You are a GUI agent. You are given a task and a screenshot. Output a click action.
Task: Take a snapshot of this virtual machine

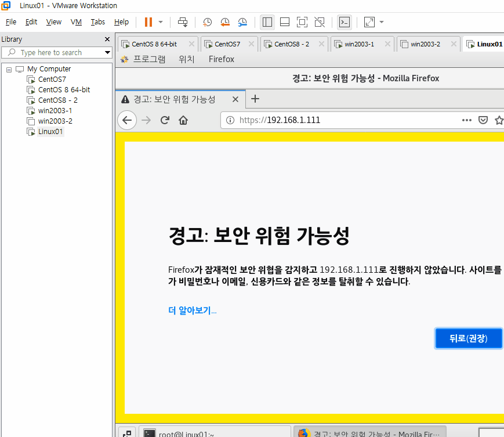207,22
